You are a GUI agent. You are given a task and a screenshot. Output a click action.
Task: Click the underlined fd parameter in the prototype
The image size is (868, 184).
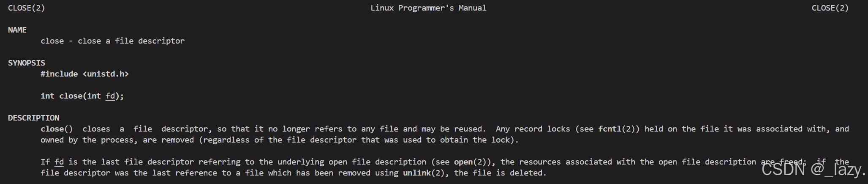pyautogui.click(x=110, y=96)
